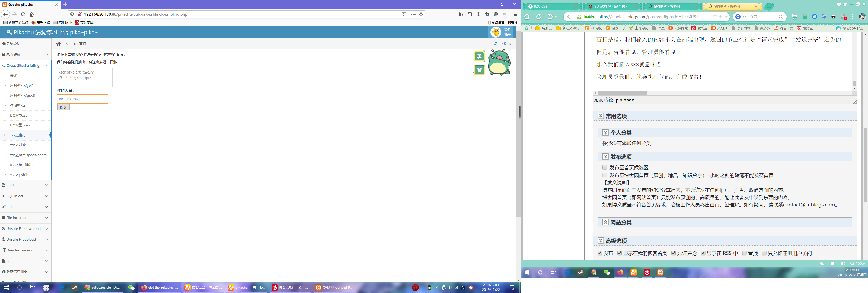This screenshot has width=868, height=293.
Task: Open XAMPP Control Panel taskbar item
Action: (x=334, y=288)
